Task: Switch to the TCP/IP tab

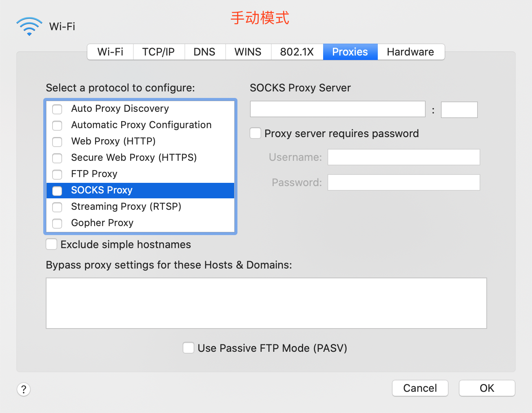Action: coord(159,52)
